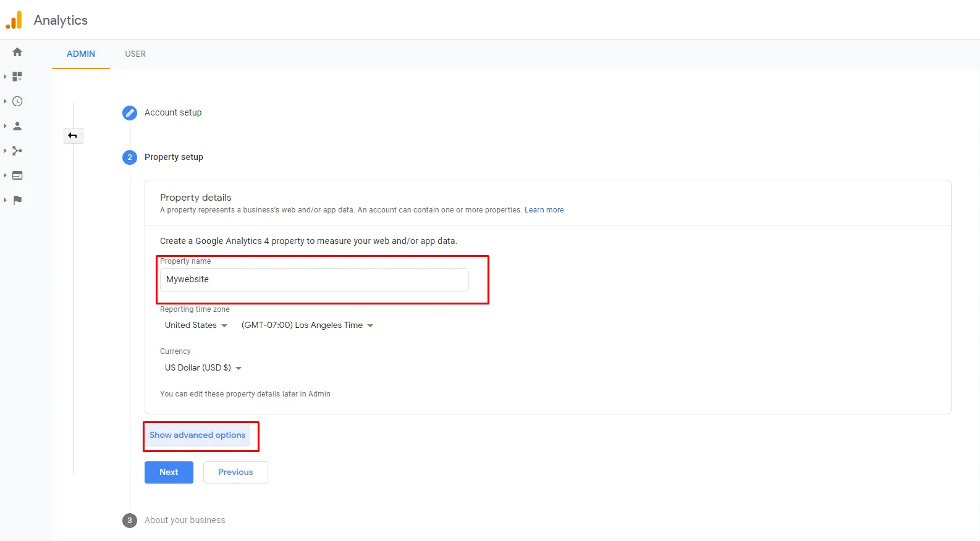Click the back arrow button
Screen dimensions: 980x541
[73, 135]
